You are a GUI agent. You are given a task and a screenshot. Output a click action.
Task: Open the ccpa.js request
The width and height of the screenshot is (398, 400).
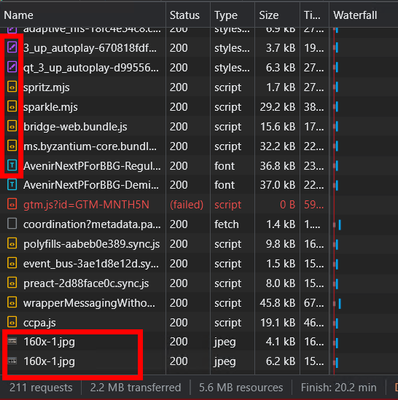[x=40, y=322]
